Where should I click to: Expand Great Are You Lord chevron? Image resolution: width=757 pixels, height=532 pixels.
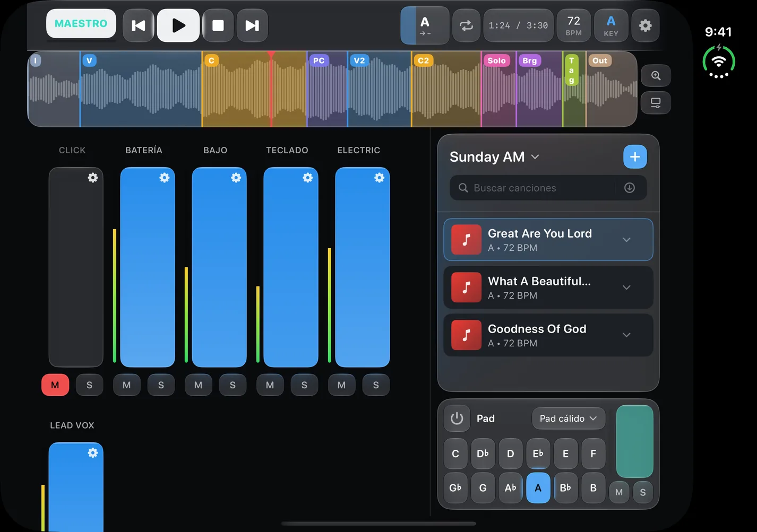tap(626, 240)
